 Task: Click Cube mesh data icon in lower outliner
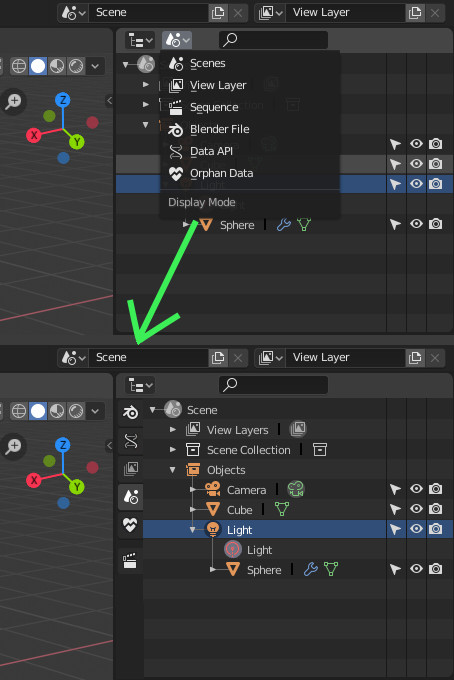tap(282, 509)
